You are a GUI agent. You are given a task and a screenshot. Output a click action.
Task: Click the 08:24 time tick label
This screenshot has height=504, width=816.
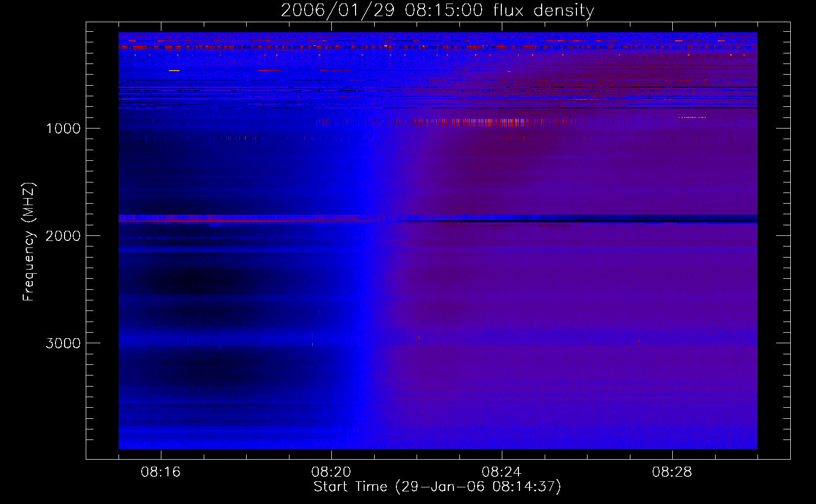point(502,472)
